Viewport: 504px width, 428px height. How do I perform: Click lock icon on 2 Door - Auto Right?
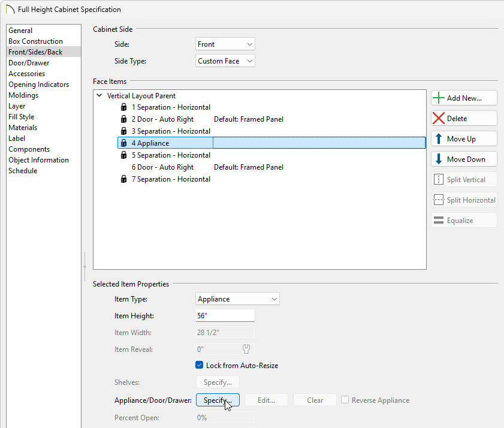pos(124,119)
